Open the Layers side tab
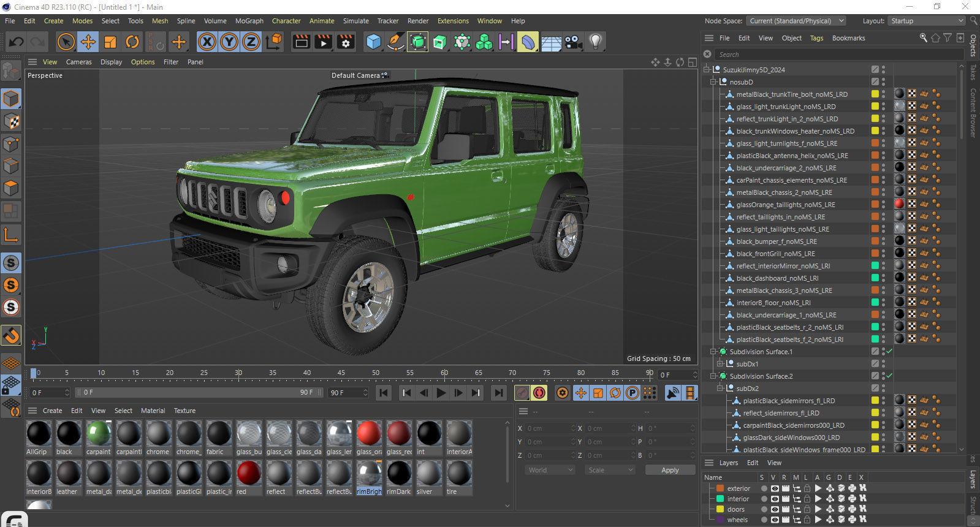 (973, 480)
